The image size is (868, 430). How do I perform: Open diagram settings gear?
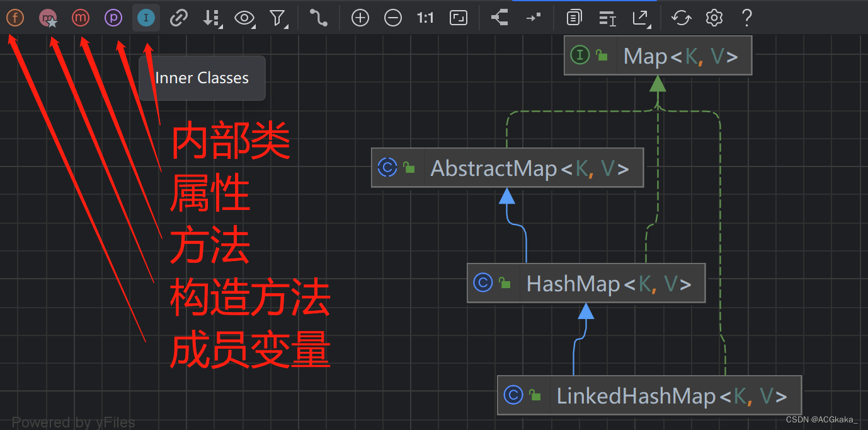tap(714, 18)
